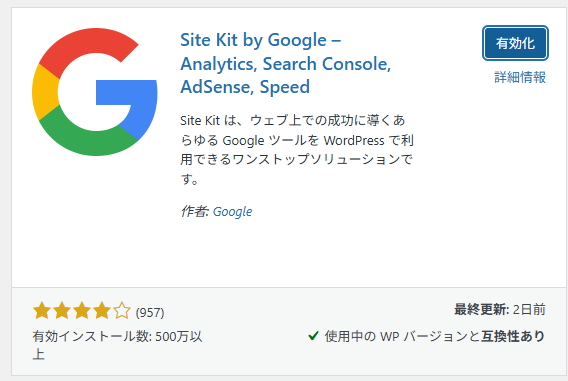Click the 互換性あり bold text
This screenshot has width=568, height=381.
pos(513,336)
